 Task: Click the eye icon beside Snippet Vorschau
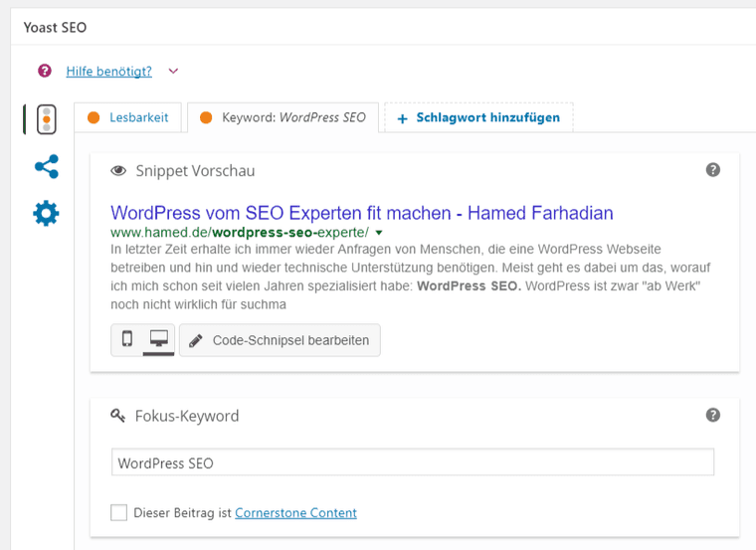pos(118,171)
